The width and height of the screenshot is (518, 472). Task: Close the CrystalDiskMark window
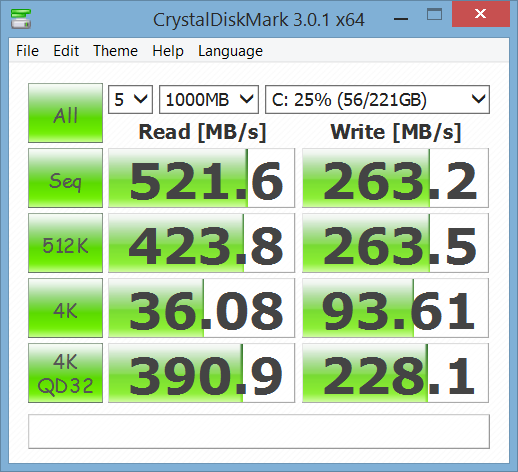point(481,14)
